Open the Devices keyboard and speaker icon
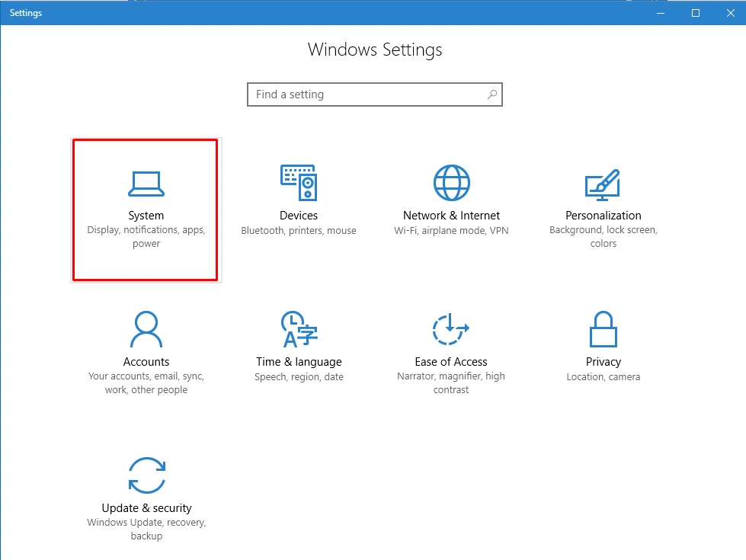This screenshot has height=560, width=746. pyautogui.click(x=299, y=183)
